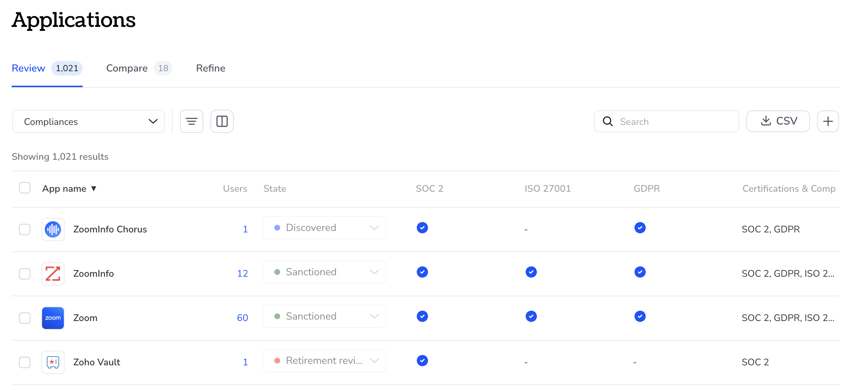The width and height of the screenshot is (868, 390).
Task: Check the ZoomInfo Chorus row checkbox
Action: 25,229
